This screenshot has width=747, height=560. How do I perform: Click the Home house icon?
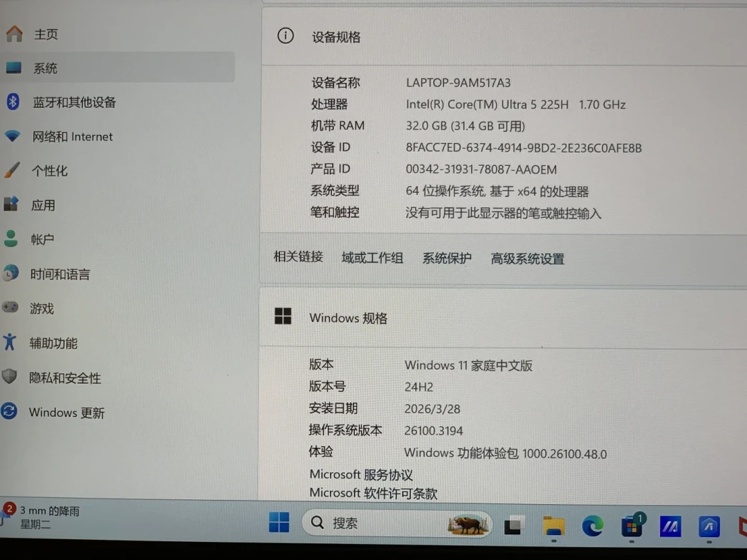click(x=15, y=34)
